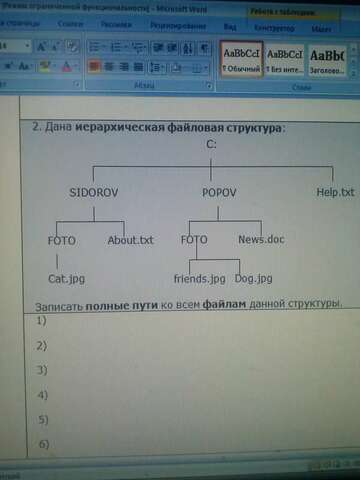Click the Sort icon in the ribbon
This screenshot has height=480, width=360.
coord(188,48)
